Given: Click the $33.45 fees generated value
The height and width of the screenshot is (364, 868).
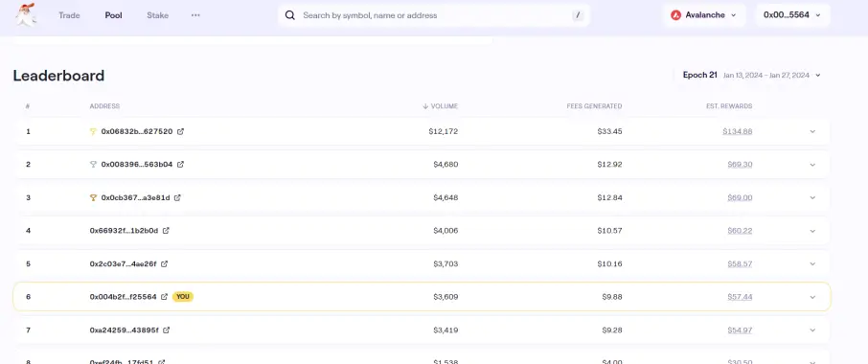Looking at the screenshot, I should [609, 131].
